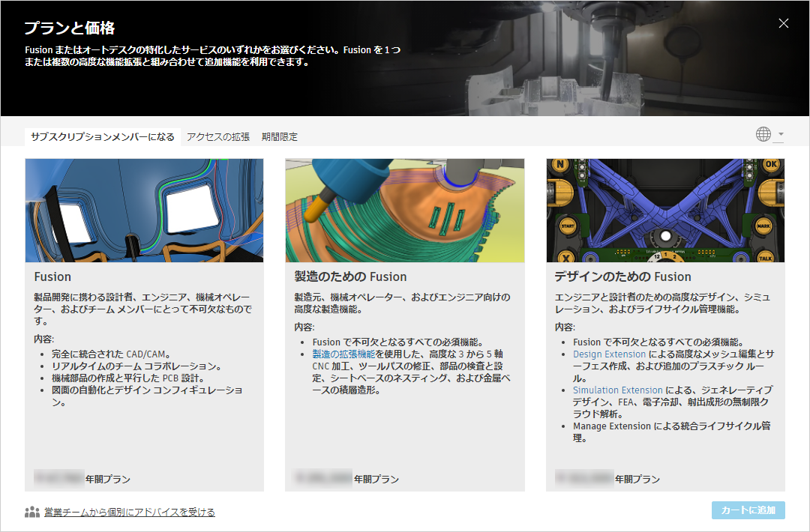Open the Design Extension link
810x532 pixels.
(x=609, y=354)
